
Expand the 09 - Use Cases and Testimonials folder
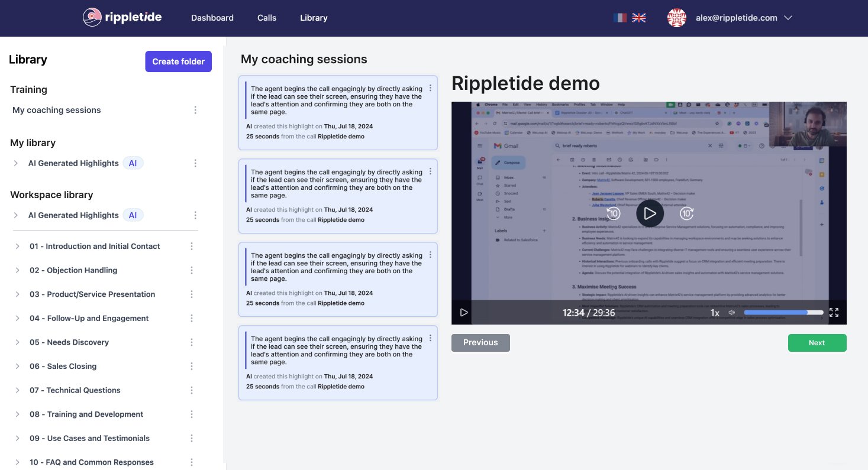point(18,438)
